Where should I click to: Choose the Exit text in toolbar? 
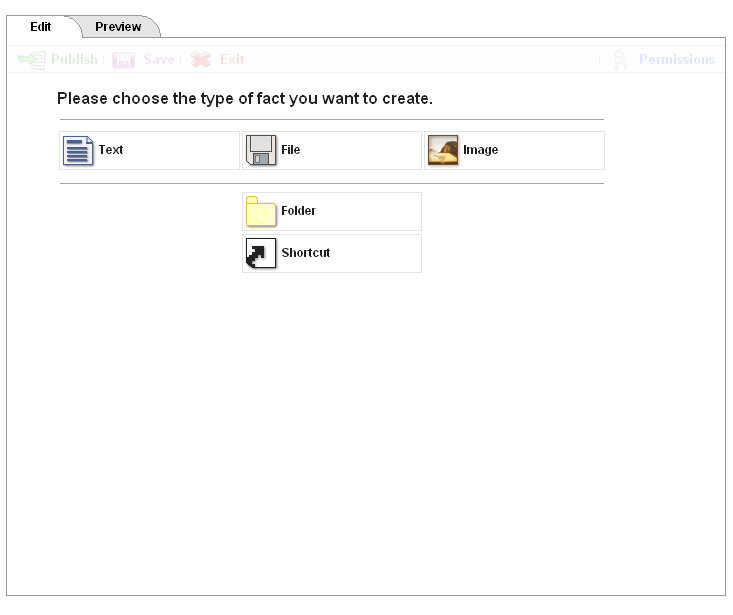232,60
